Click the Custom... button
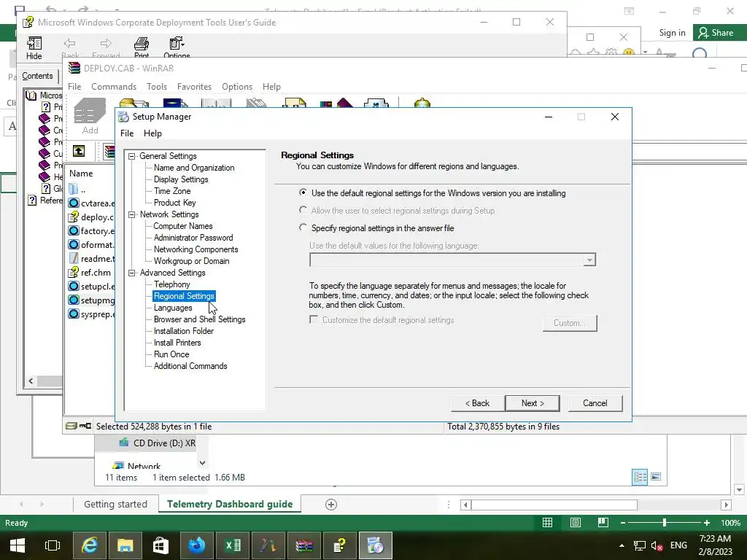This screenshot has width=747, height=560. click(x=569, y=323)
